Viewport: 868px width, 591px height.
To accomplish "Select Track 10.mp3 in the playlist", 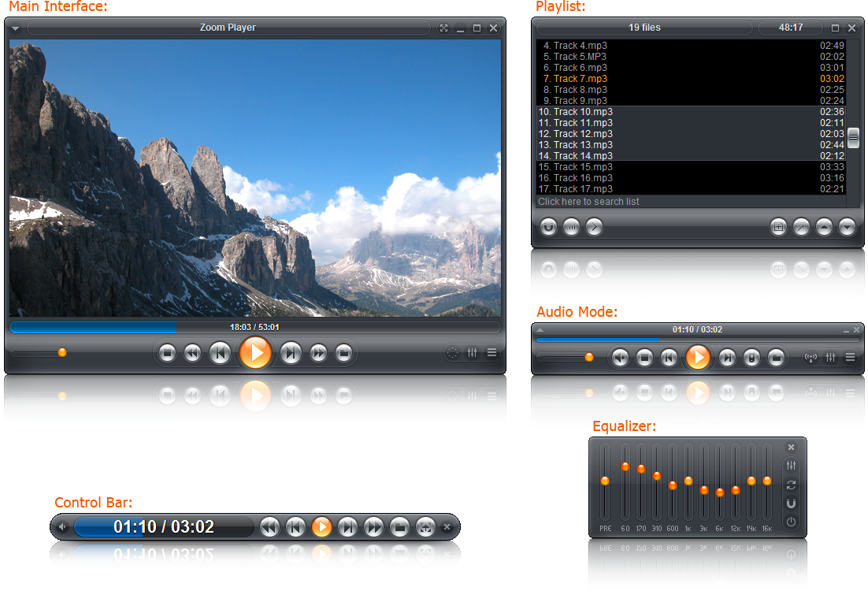I will pos(691,112).
